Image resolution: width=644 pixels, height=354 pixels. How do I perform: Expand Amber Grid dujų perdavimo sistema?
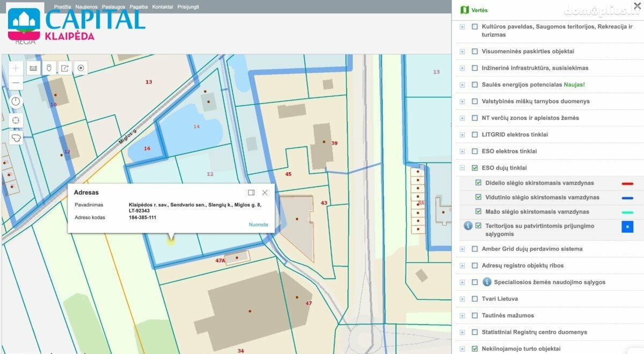462,249
